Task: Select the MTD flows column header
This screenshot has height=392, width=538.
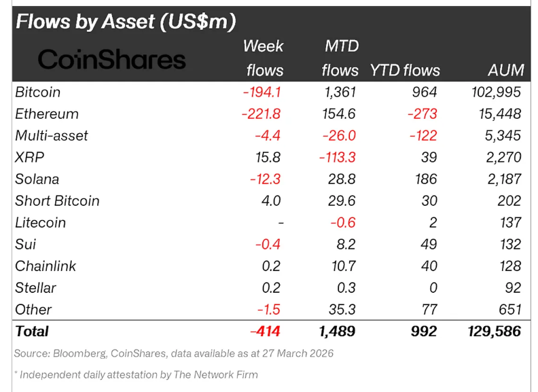Action: tap(341, 58)
